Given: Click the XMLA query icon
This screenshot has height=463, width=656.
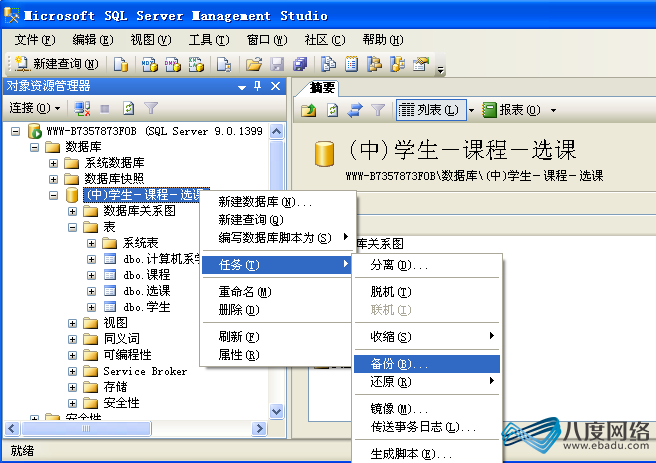Looking at the screenshot, I should pos(196,64).
